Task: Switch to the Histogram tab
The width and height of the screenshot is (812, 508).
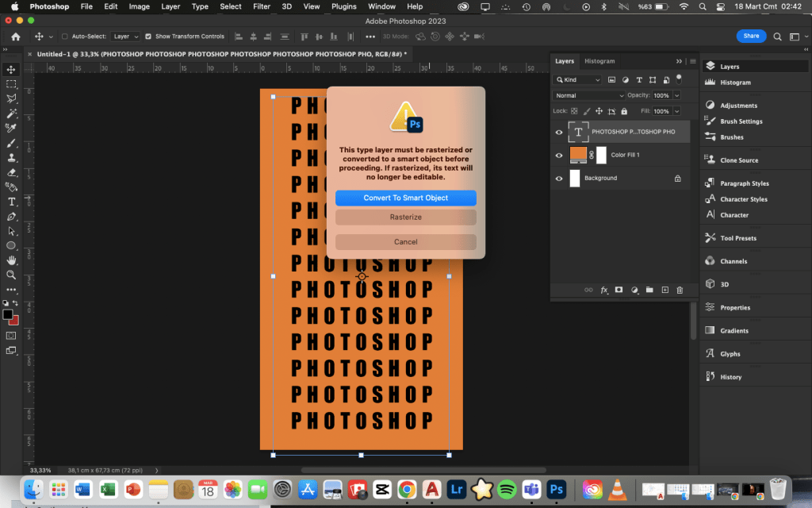Action: [x=599, y=61]
